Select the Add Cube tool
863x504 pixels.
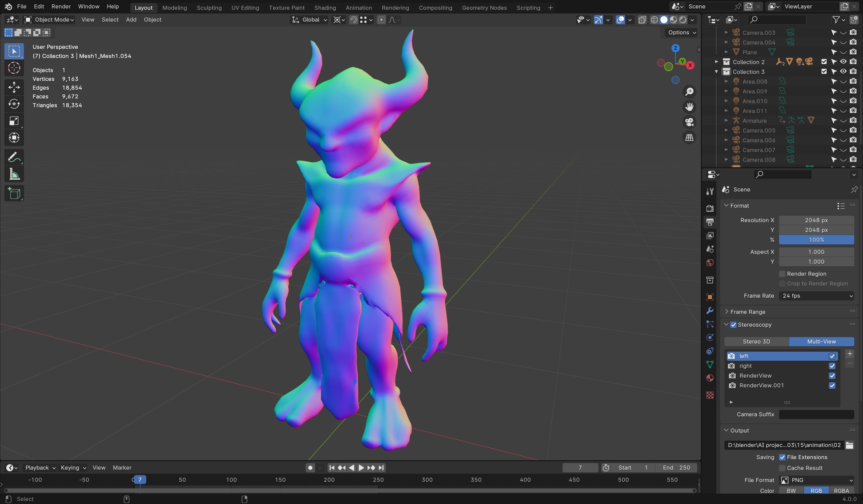click(14, 194)
